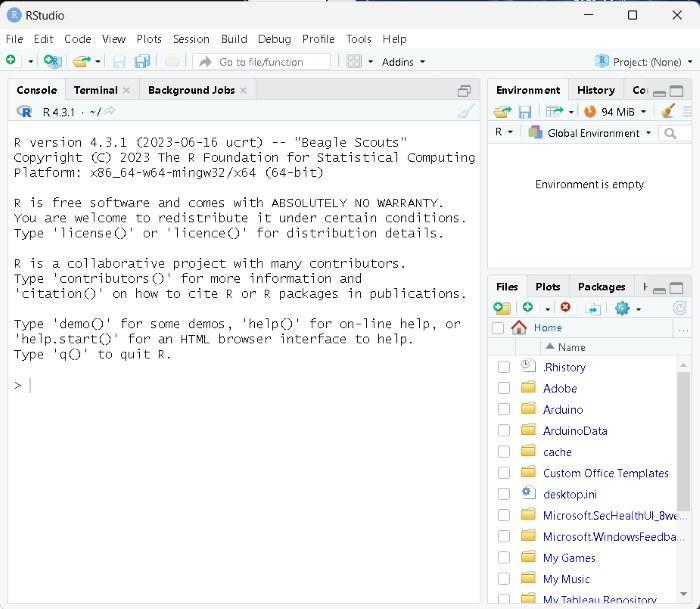This screenshot has width=700, height=609.
Task: Clear Environment objects with broom icon
Action: [x=668, y=111]
